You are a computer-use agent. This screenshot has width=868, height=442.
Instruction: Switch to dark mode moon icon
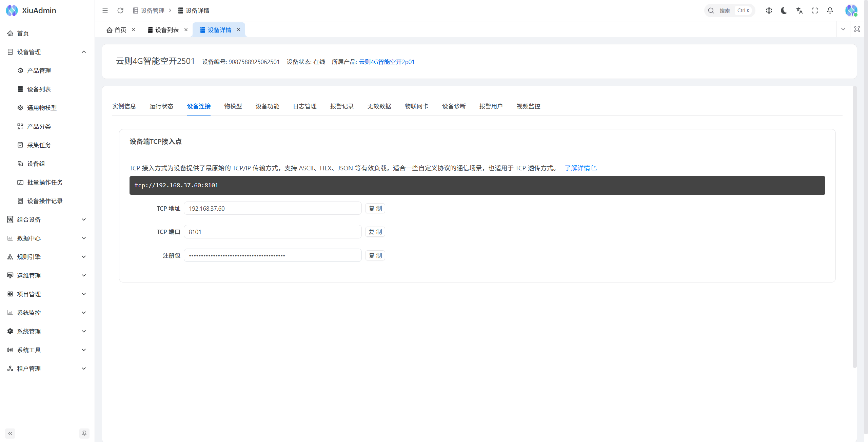pyautogui.click(x=784, y=10)
